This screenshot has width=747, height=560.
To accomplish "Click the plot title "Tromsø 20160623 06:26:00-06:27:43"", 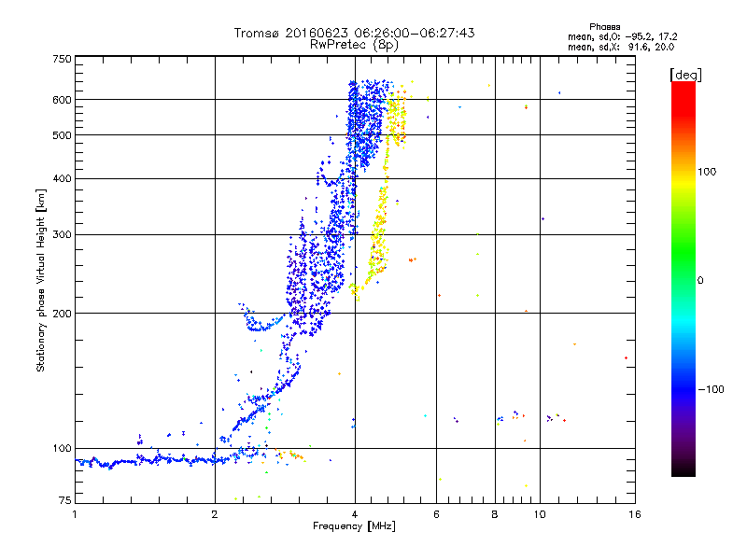I will pos(354,33).
